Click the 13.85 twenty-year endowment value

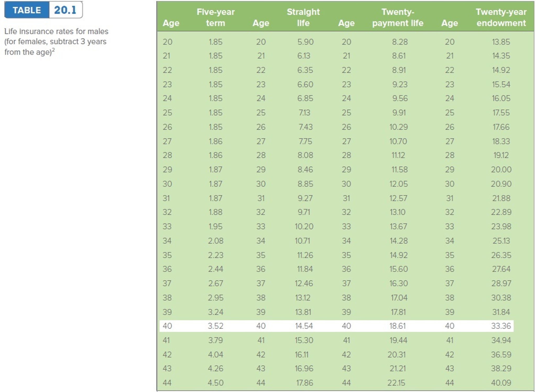(501, 42)
